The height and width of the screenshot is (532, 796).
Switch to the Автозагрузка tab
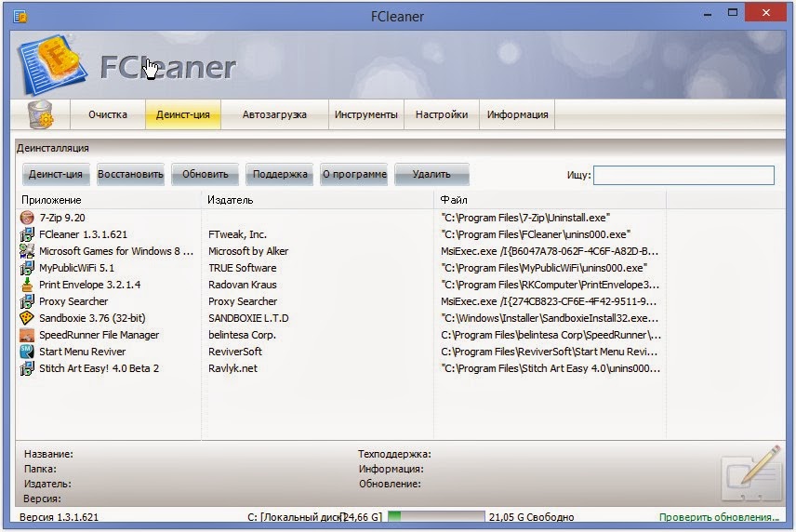(x=274, y=114)
